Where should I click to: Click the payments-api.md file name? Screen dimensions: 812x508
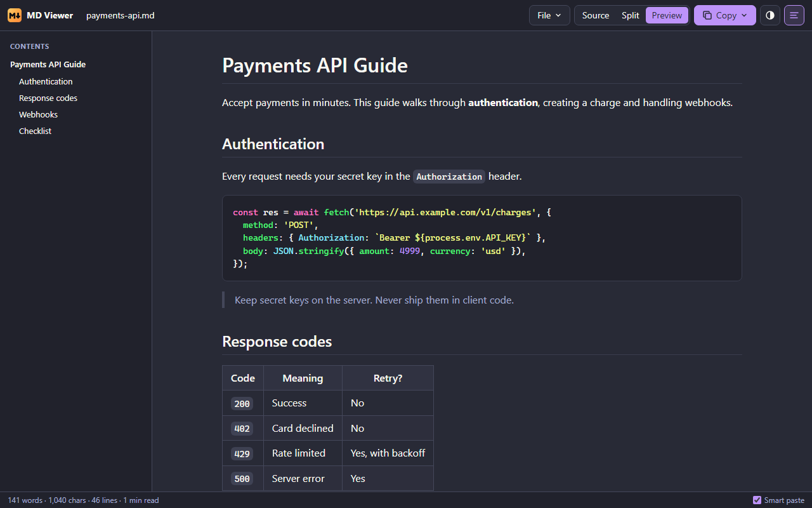click(121, 15)
